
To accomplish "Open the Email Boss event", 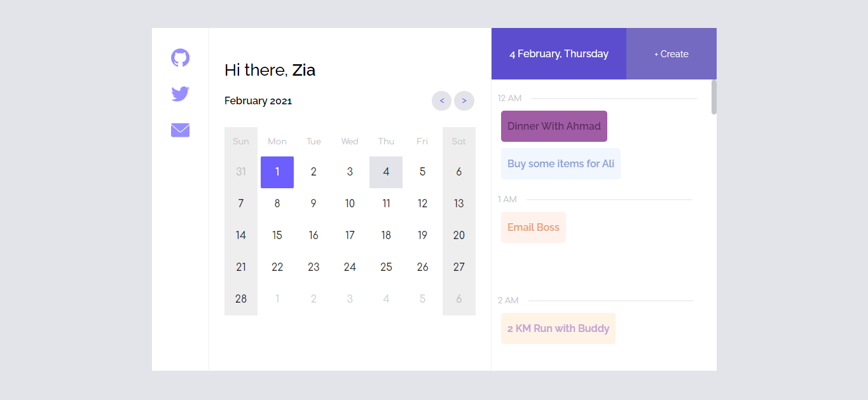I will [534, 227].
